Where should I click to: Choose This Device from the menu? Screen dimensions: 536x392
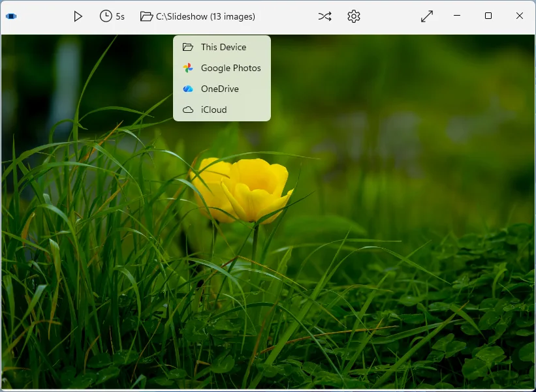pyautogui.click(x=222, y=47)
